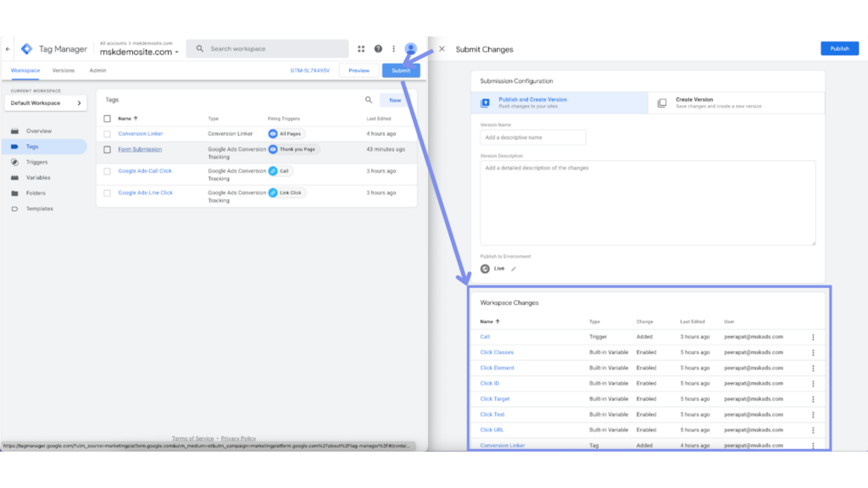Click the Link Click trigger icon
The width and height of the screenshot is (868, 488).
(x=273, y=192)
